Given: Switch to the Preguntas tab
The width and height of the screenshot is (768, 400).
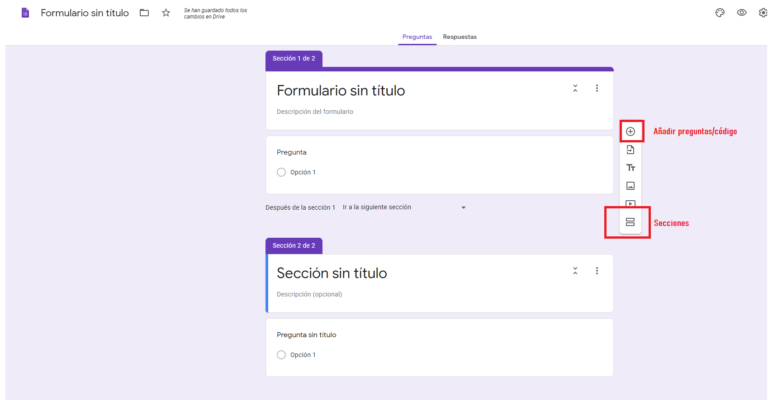Looking at the screenshot, I should click(x=417, y=37).
